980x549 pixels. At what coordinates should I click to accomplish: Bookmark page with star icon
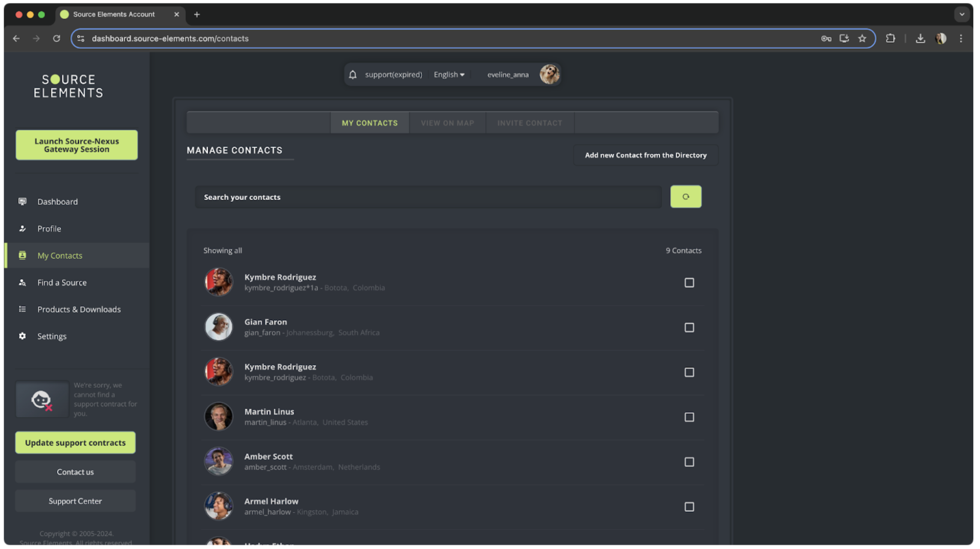pos(862,39)
